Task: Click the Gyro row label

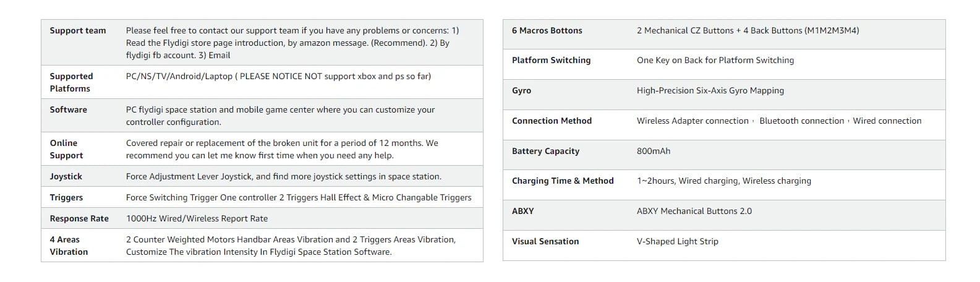Action: (x=521, y=90)
